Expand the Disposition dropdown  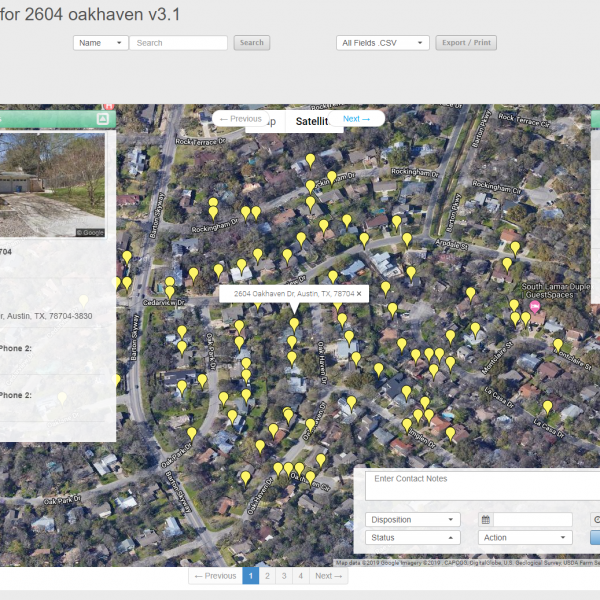point(413,520)
